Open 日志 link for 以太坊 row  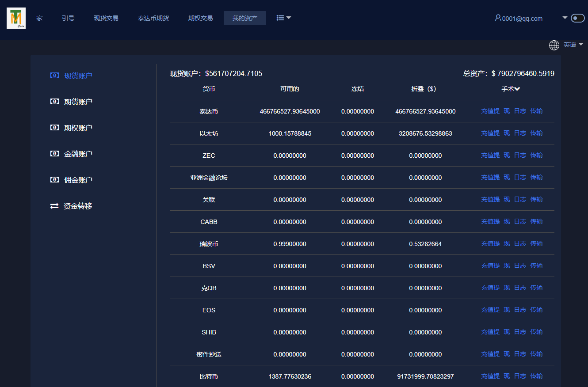tap(520, 133)
